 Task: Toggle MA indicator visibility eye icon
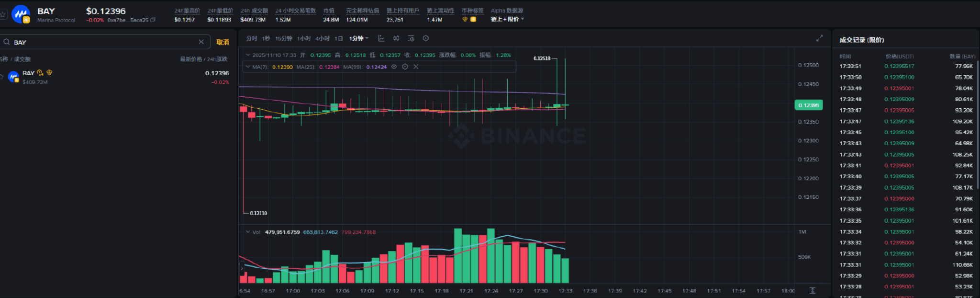pos(394,67)
